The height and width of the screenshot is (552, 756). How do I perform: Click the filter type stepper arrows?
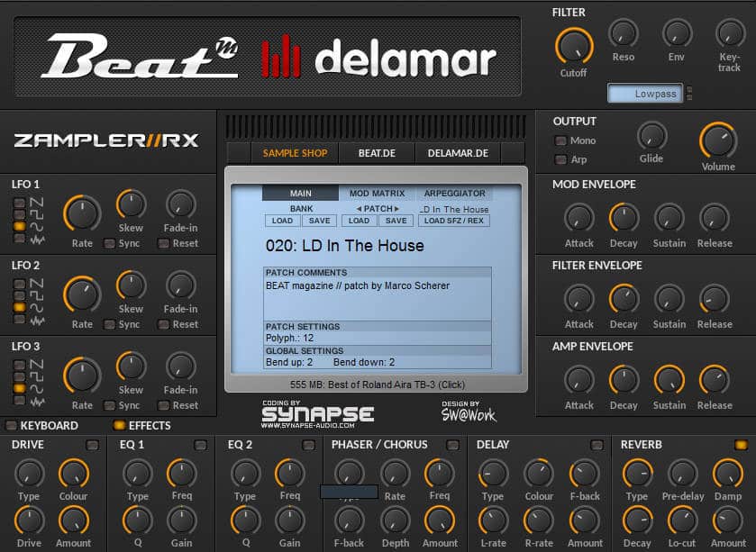689,94
